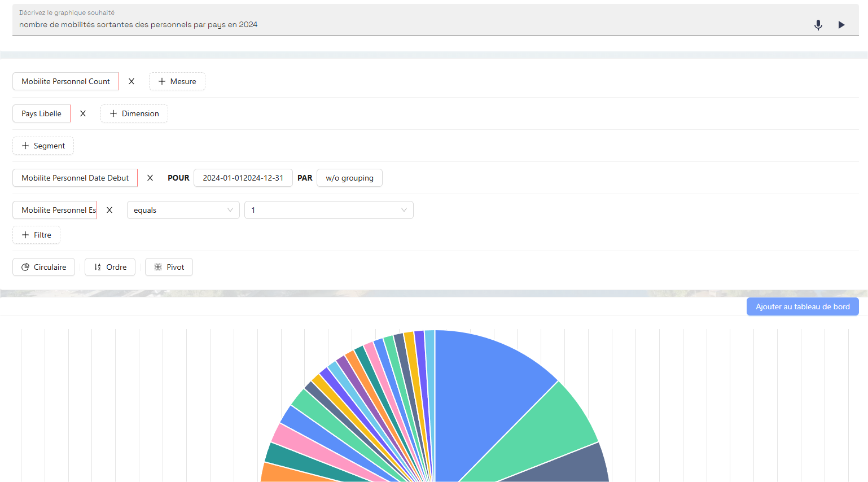The height and width of the screenshot is (482, 868).
Task: Click the microphone voice input icon
Action: (818, 25)
